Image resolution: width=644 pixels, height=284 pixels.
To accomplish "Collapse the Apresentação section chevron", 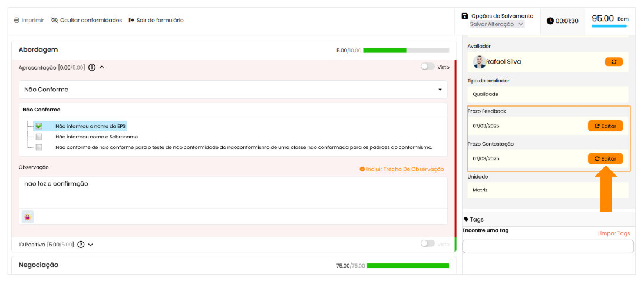I will click(x=102, y=67).
